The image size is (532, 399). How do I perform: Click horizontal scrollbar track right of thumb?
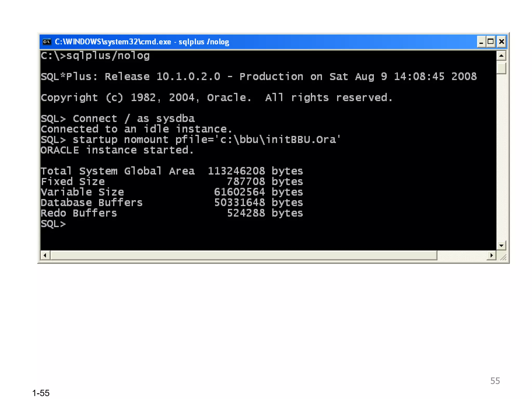pos(461,255)
